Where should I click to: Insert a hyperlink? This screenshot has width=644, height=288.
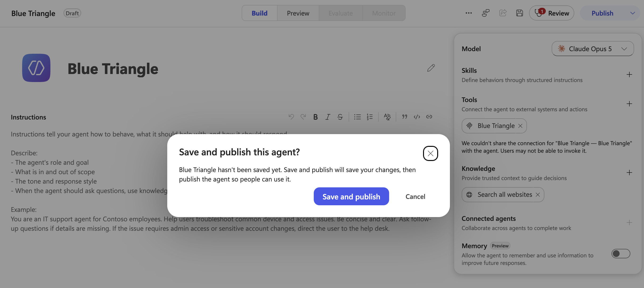click(429, 117)
